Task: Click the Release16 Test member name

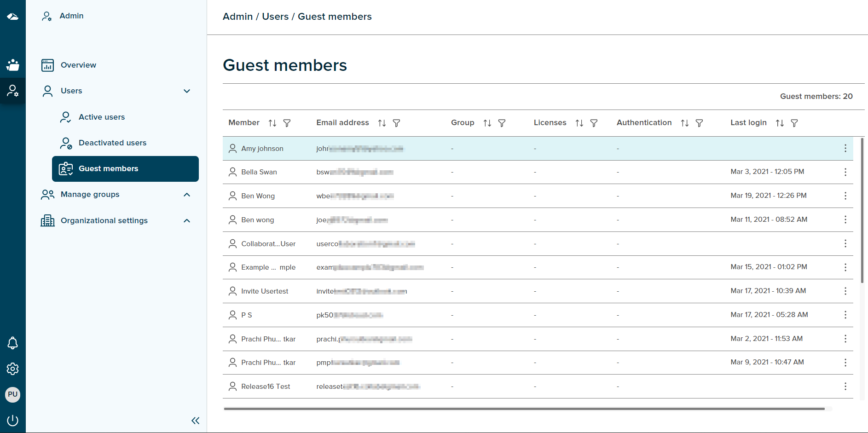Action: coord(266,387)
